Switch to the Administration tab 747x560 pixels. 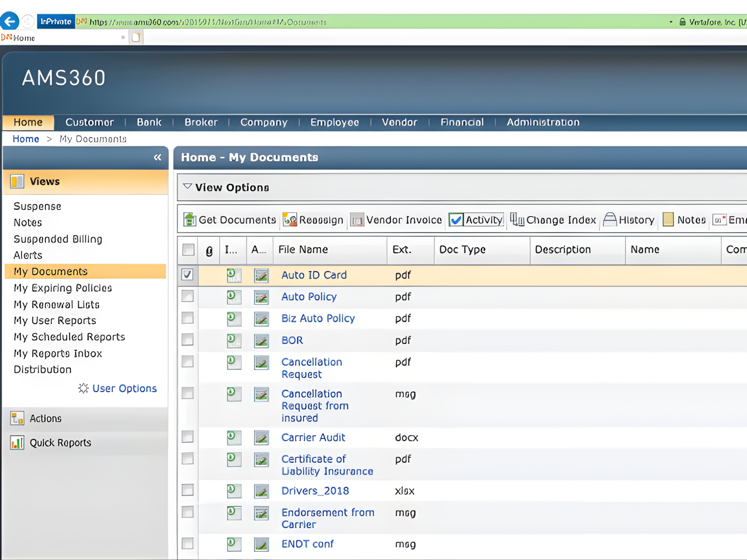pos(543,122)
